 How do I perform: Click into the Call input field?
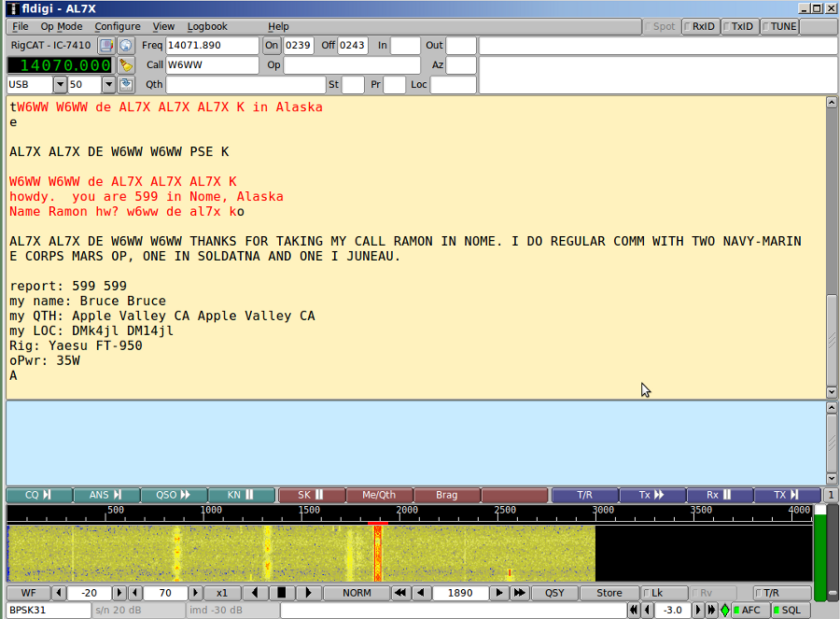pos(212,65)
